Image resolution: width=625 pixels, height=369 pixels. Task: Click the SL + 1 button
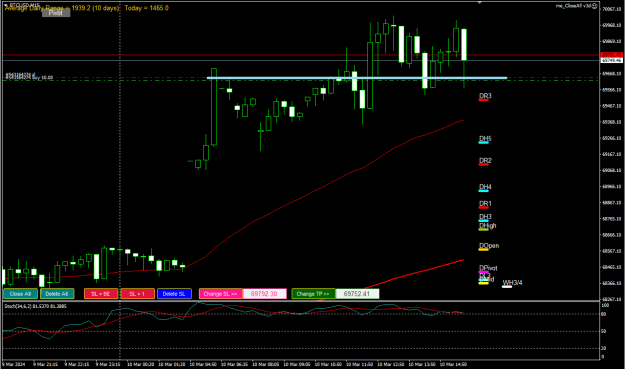tap(138, 294)
